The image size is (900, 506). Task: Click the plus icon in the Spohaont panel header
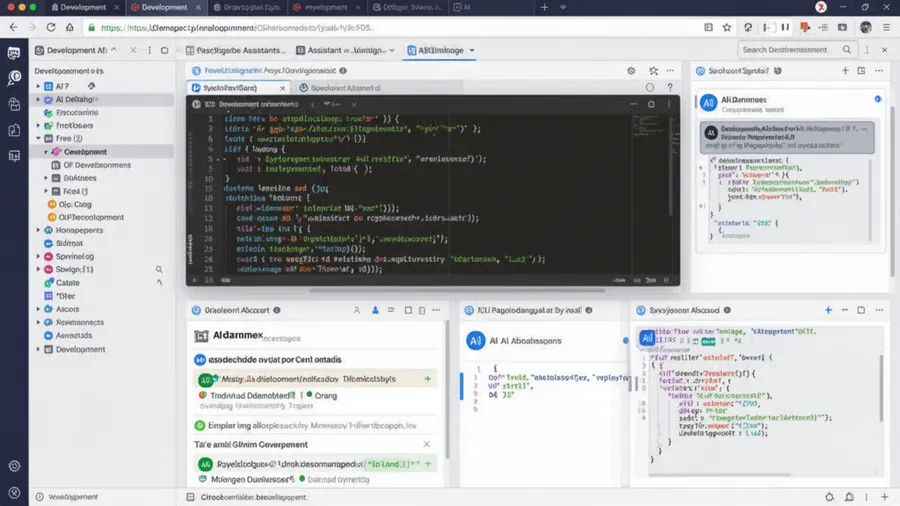coord(845,71)
